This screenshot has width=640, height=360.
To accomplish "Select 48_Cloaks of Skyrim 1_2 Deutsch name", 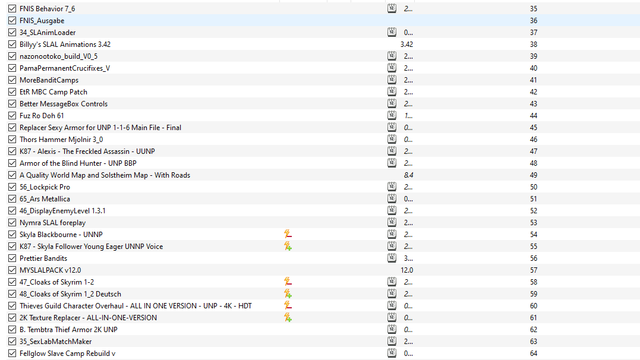I will 70,294.
